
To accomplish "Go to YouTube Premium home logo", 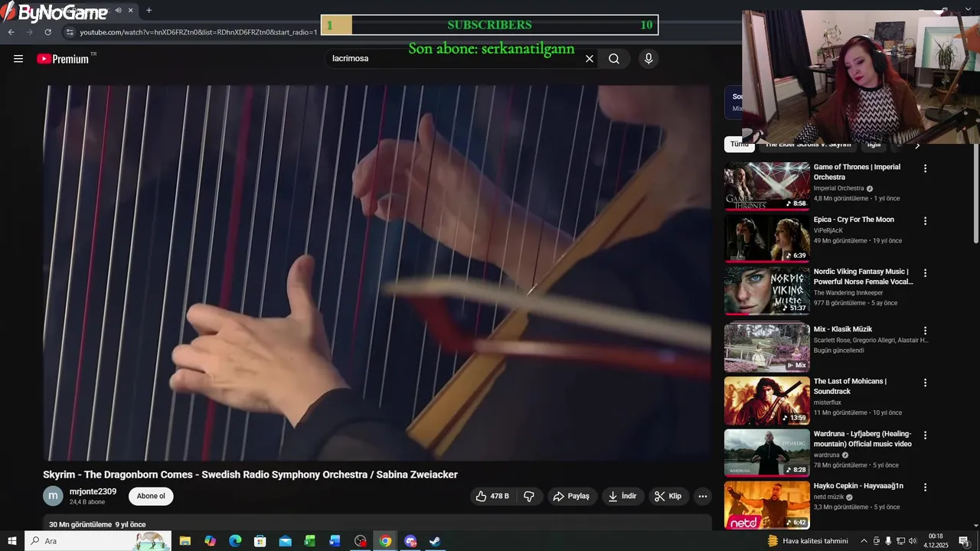I will point(63,59).
